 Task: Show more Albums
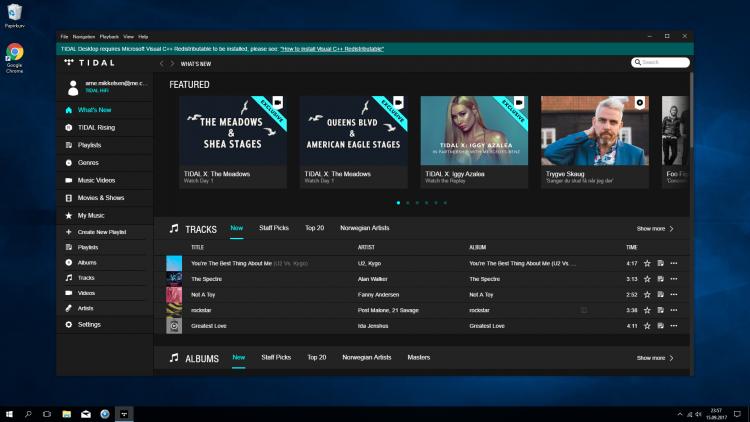[655, 358]
